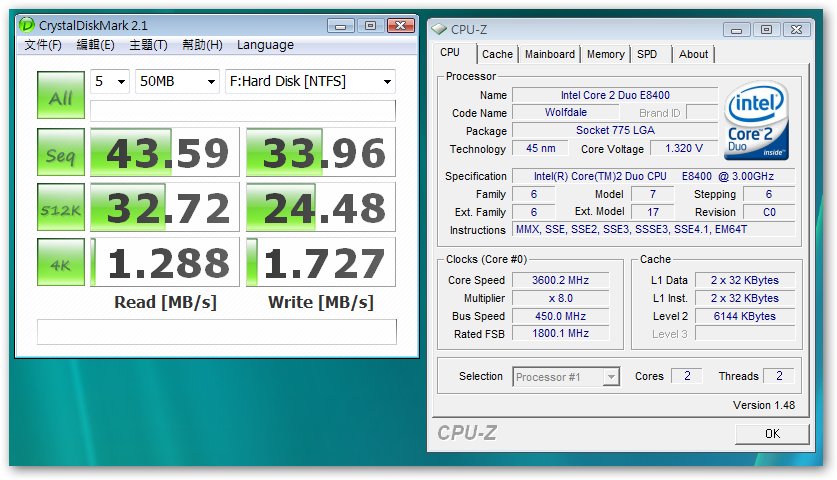837x480 pixels.
Task: Click the Code Name value Wolfdale
Action: 566,112
